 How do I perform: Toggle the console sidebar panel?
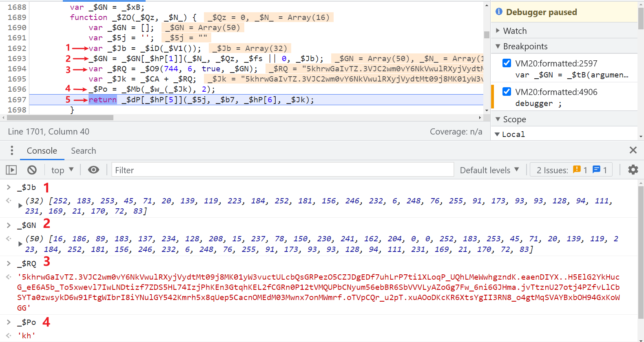tap(11, 170)
